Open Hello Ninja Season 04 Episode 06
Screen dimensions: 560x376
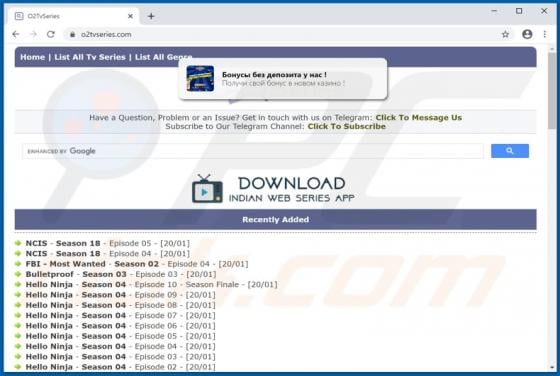(120, 326)
